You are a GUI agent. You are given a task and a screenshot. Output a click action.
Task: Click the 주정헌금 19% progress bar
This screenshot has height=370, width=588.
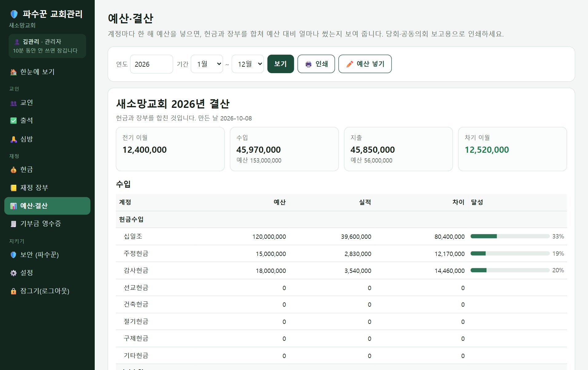510,254
